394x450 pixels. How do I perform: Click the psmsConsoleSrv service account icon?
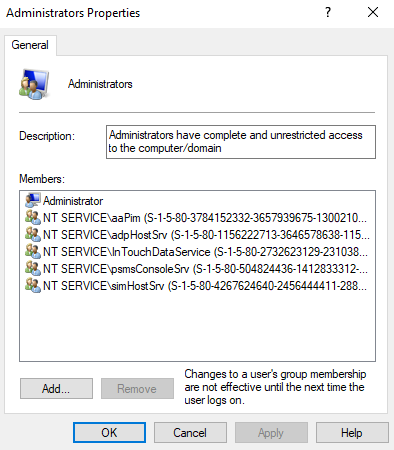point(33,268)
